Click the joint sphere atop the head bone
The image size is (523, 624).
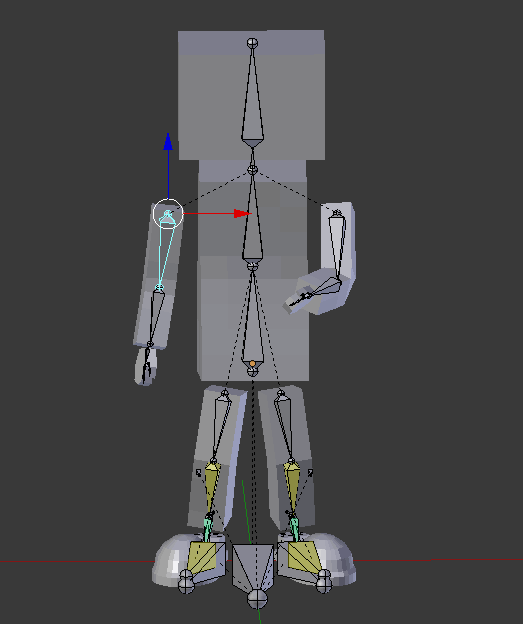252,43
